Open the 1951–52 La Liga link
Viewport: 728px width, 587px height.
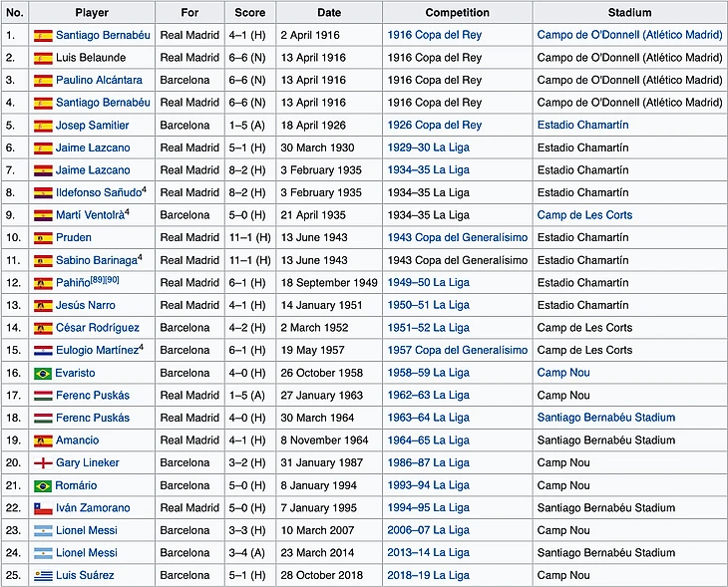pyautogui.click(x=429, y=328)
